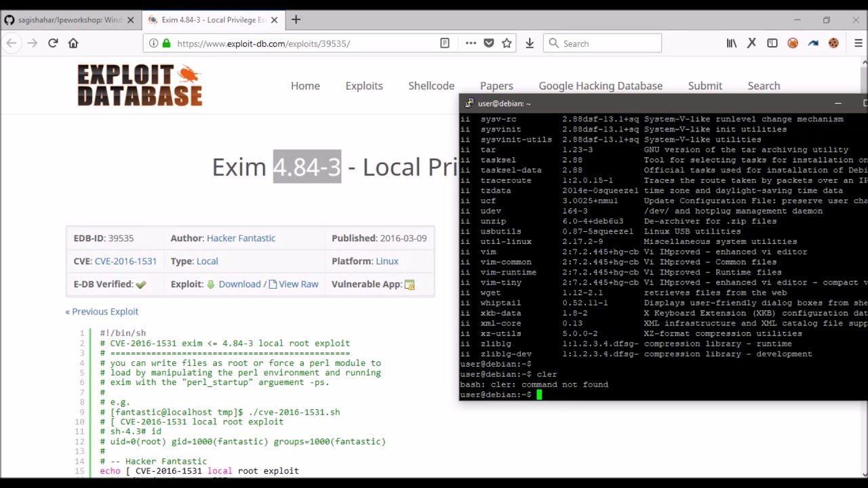Open the CVE-2016-1531 link
The height and width of the screenshot is (488, 868).
click(x=125, y=261)
